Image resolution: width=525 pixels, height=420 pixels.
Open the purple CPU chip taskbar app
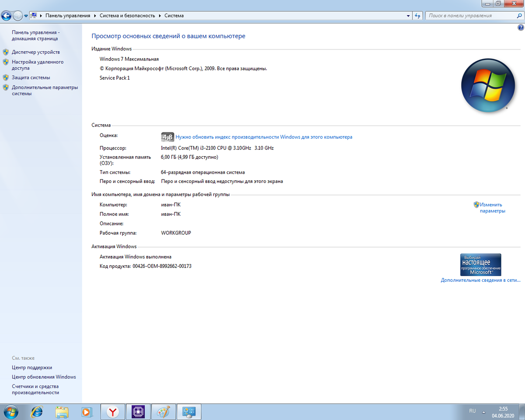coord(138,412)
